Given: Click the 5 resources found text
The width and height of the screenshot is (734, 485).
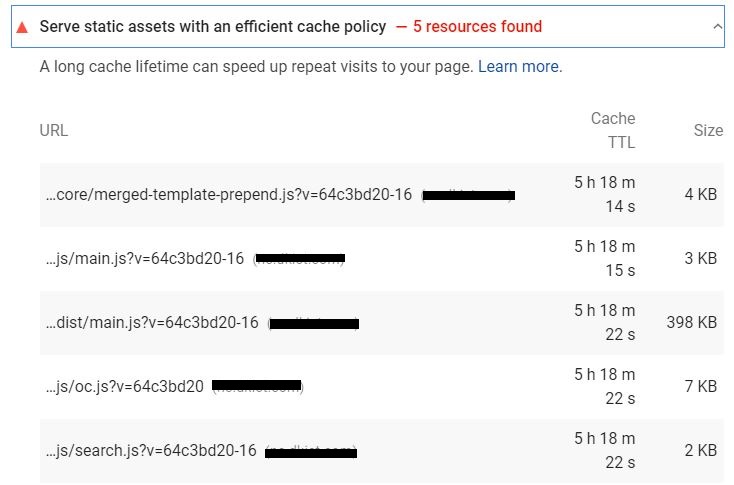Looking at the screenshot, I should point(477,27).
